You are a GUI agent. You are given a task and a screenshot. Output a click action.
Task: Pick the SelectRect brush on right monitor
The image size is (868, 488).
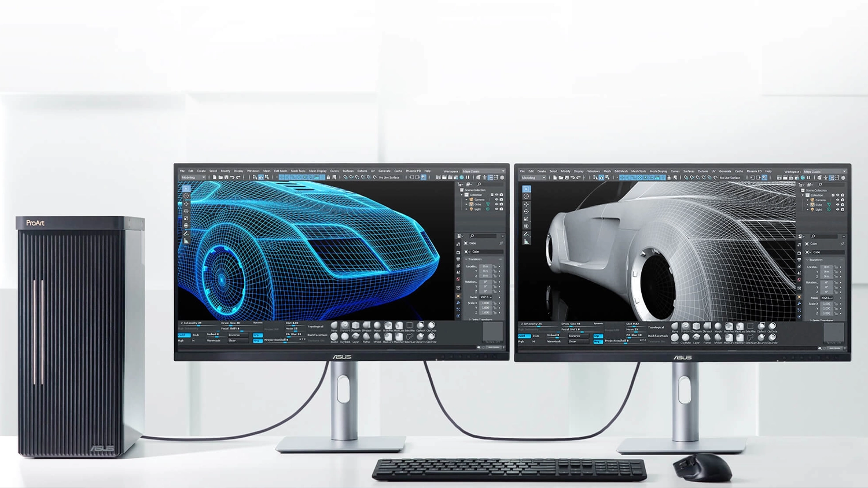751,326
